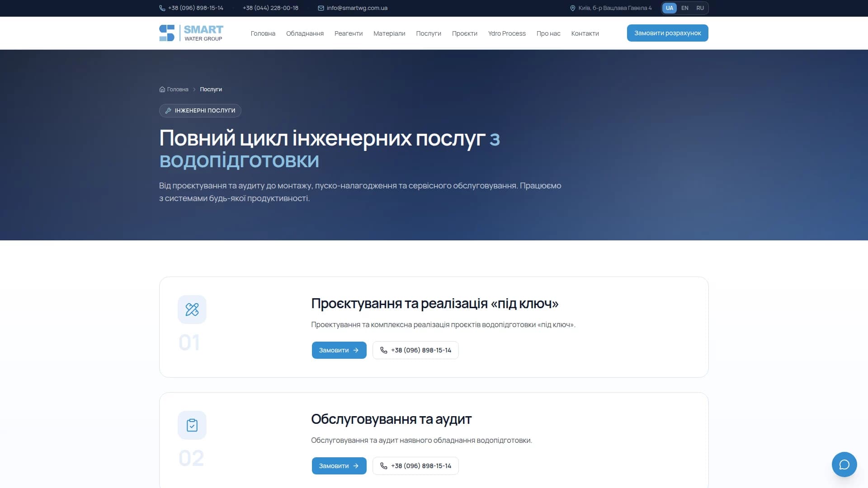
Task: Call +38 (044) 228-00-18 in top bar
Action: [x=270, y=8]
